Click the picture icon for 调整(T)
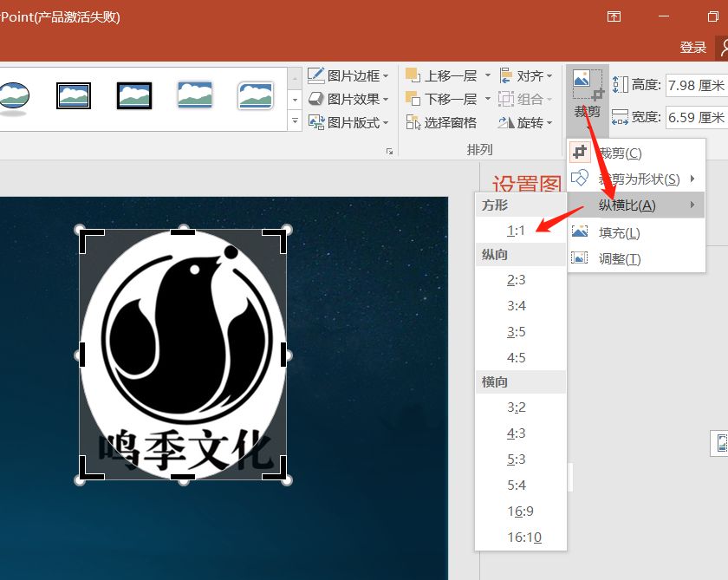This screenshot has width=728, height=580. click(x=580, y=257)
